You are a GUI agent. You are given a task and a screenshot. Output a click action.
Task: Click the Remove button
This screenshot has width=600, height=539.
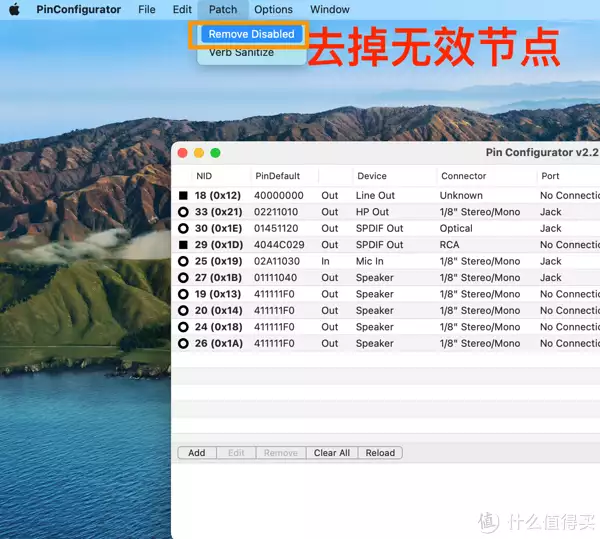[280, 453]
